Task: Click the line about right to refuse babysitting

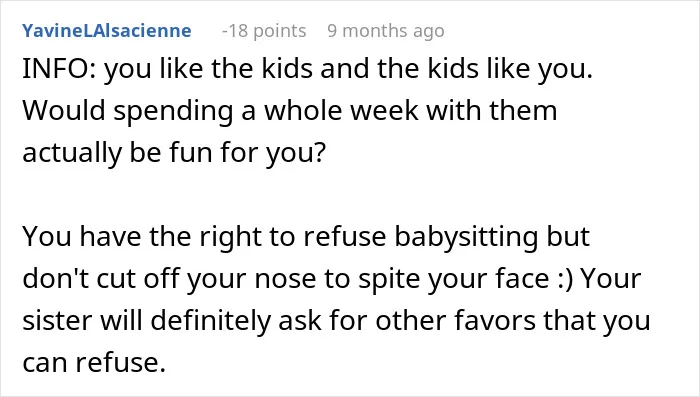Action: [x=306, y=237]
